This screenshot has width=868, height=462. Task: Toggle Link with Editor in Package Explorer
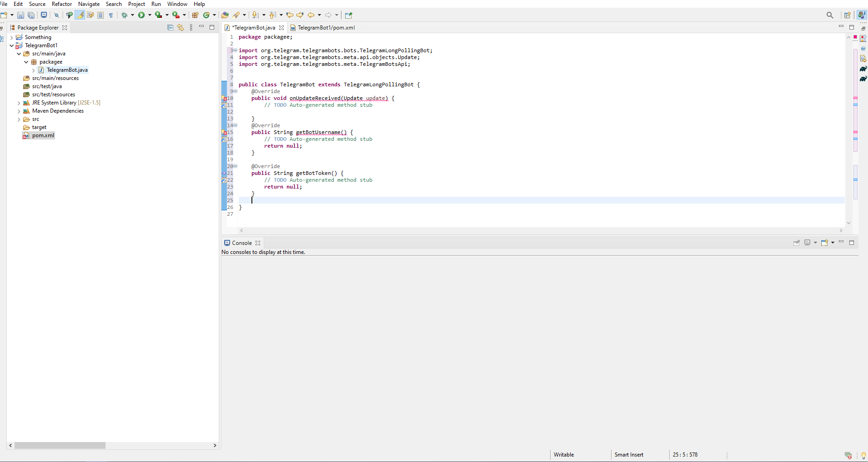pyautogui.click(x=180, y=27)
